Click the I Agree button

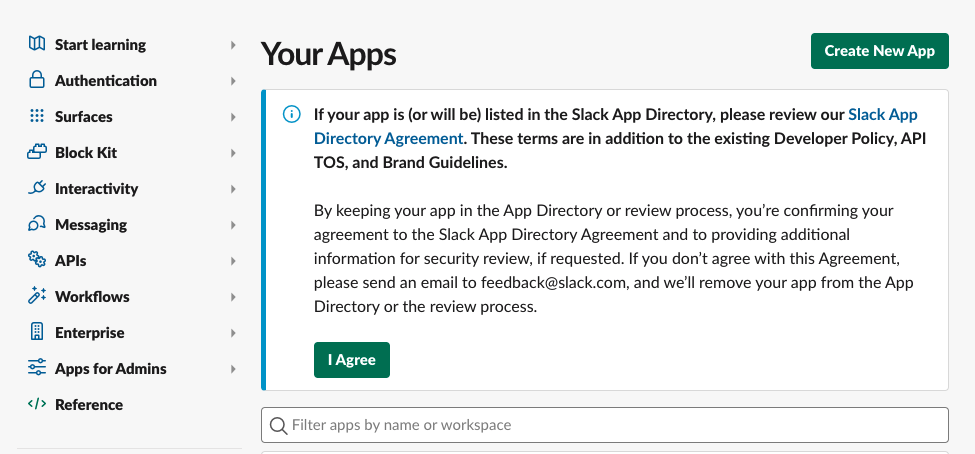pos(352,359)
